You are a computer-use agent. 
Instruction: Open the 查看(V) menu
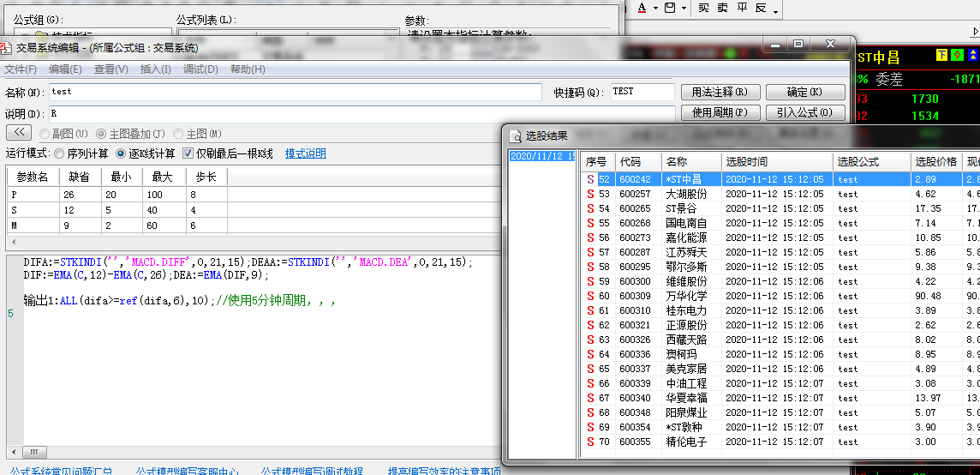point(111,69)
